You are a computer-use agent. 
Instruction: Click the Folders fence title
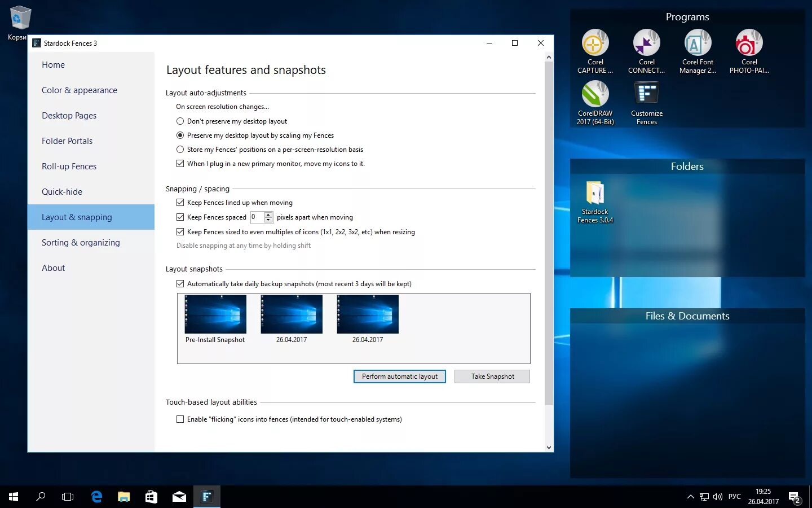(687, 167)
